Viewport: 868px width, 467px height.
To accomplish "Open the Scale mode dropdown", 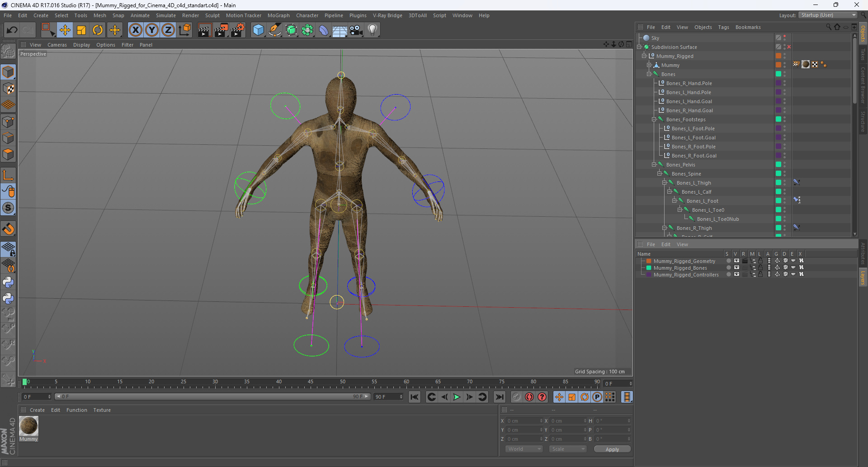I will pos(568,449).
